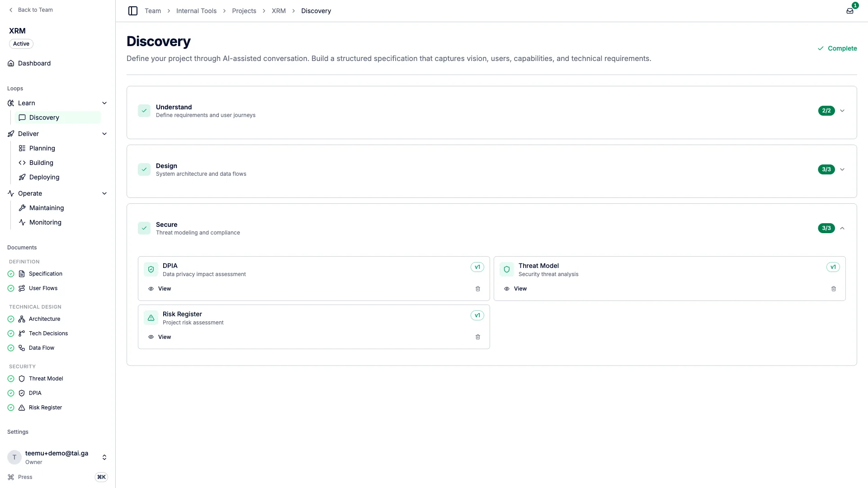Expand the Understand section
Screen dimensions: 868x488
coord(842,111)
